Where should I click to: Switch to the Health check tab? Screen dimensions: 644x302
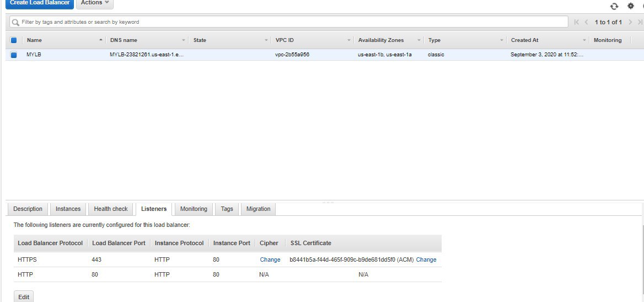coord(111,209)
